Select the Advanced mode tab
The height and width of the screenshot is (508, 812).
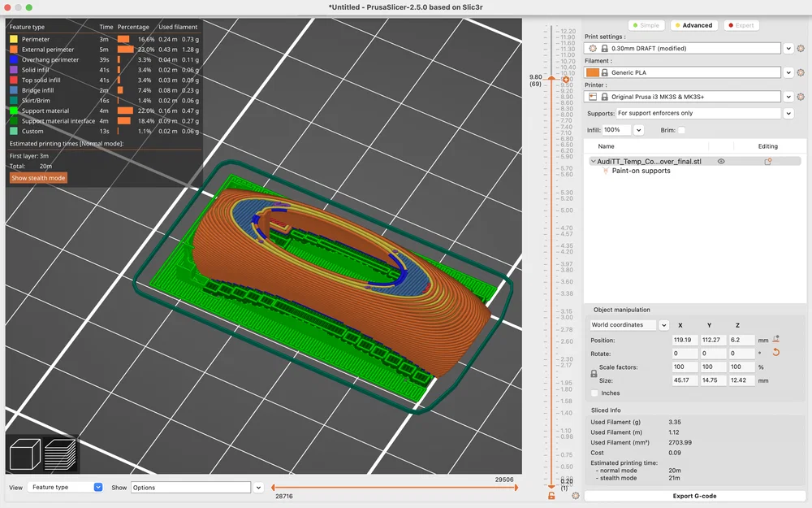click(693, 25)
